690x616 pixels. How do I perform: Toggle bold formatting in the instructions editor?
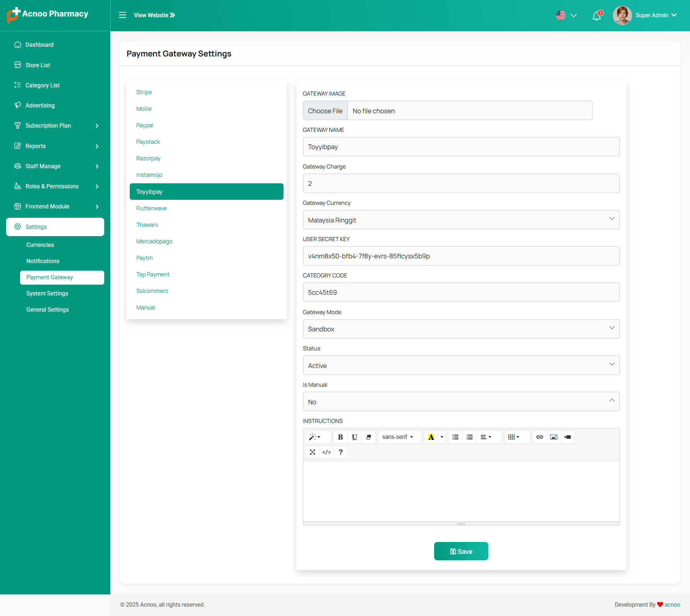[340, 437]
